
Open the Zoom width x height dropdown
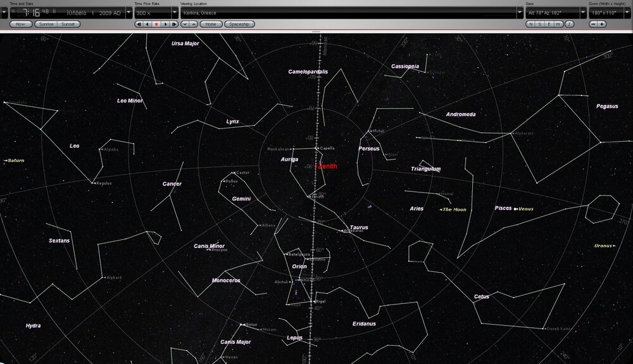pyautogui.click(x=628, y=13)
